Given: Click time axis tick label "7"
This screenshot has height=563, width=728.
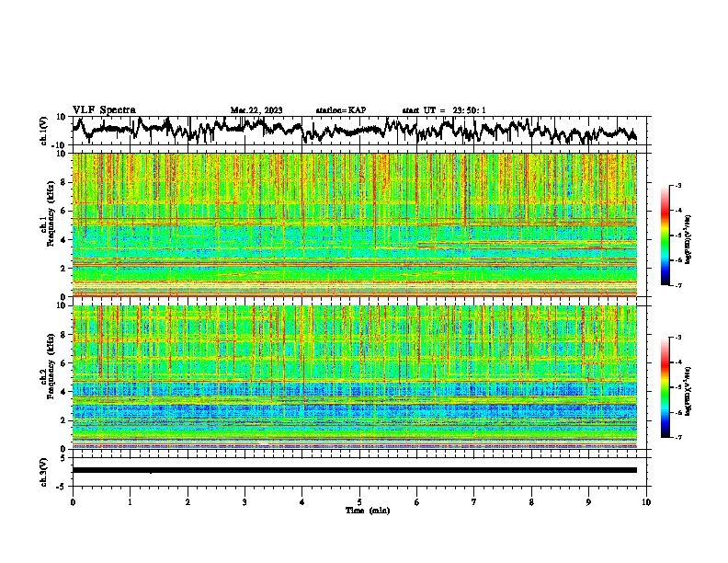Looking at the screenshot, I should pyautogui.click(x=474, y=502).
